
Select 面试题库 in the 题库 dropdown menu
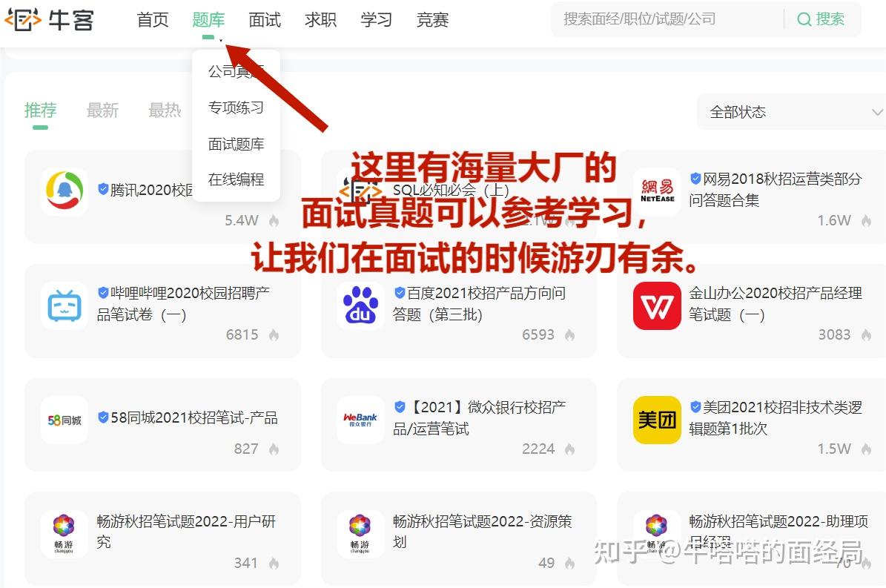[x=236, y=144]
